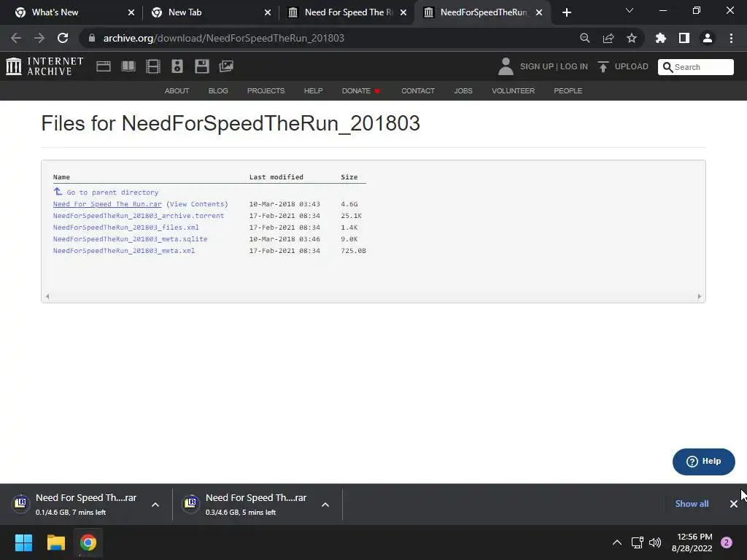Close the New Tab tab
This screenshot has height=560, width=747.
point(268,13)
